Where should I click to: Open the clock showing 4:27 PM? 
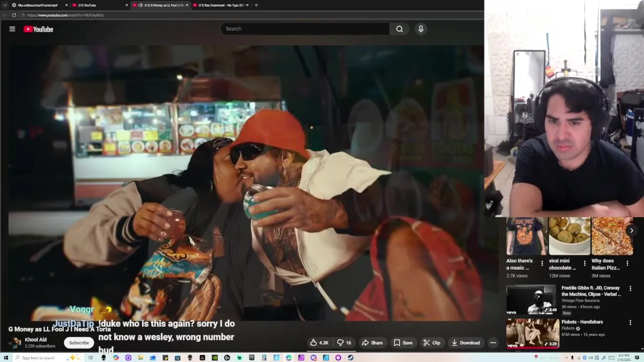coord(624,357)
